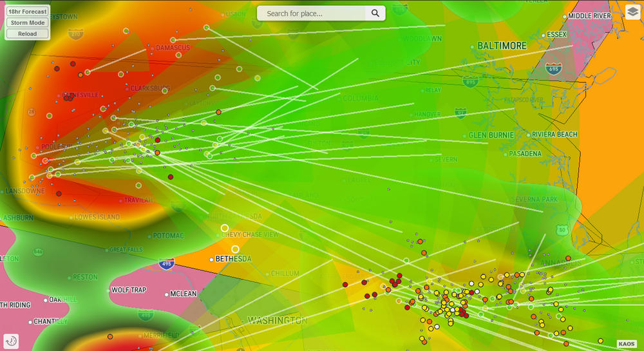Click the 495 shield above Merrifield
The image size is (644, 351).
click(x=146, y=316)
